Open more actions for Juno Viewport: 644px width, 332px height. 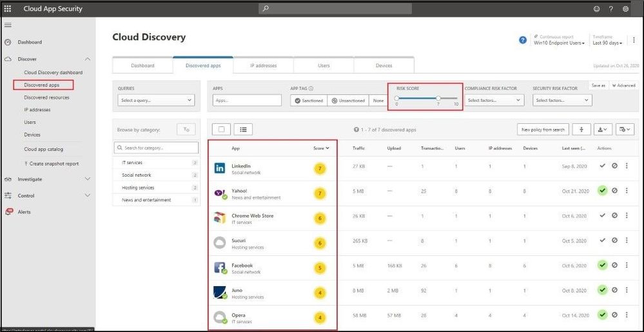[627, 290]
